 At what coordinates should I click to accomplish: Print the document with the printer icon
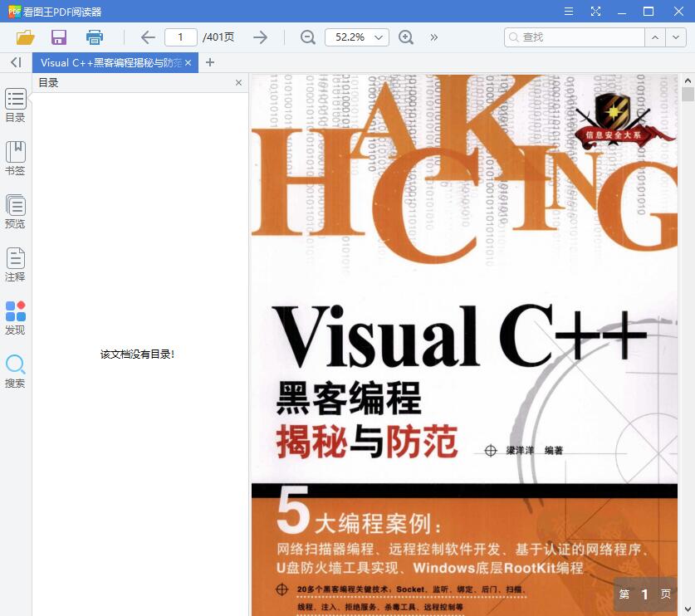click(x=94, y=37)
